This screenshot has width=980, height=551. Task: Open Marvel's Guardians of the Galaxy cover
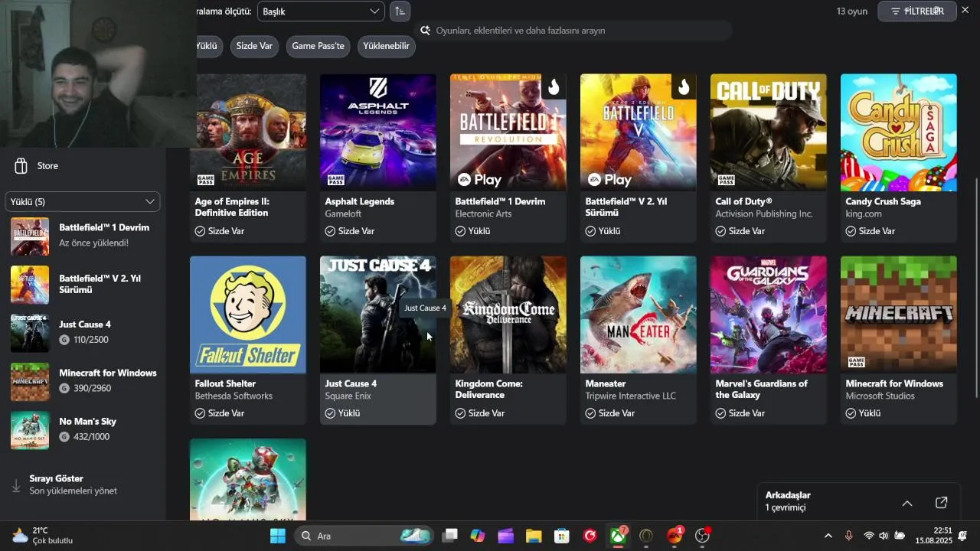click(769, 315)
